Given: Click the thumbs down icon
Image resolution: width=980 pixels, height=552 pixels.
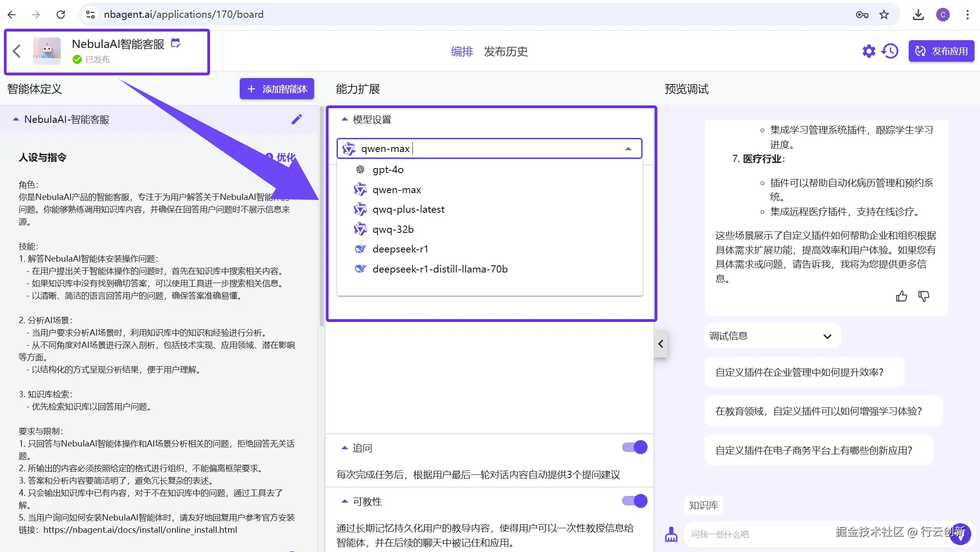Looking at the screenshot, I should [924, 297].
